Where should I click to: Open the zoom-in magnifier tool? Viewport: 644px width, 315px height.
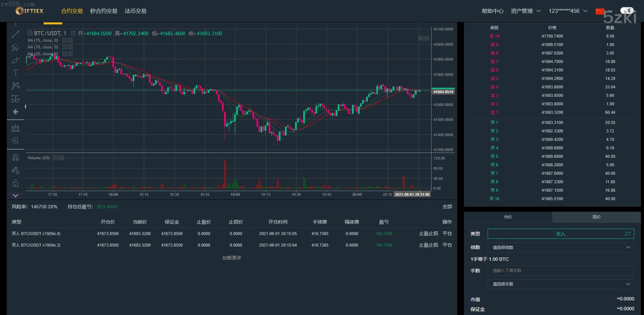[x=16, y=141]
